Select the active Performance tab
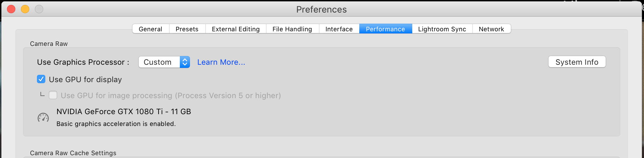 tap(385, 29)
